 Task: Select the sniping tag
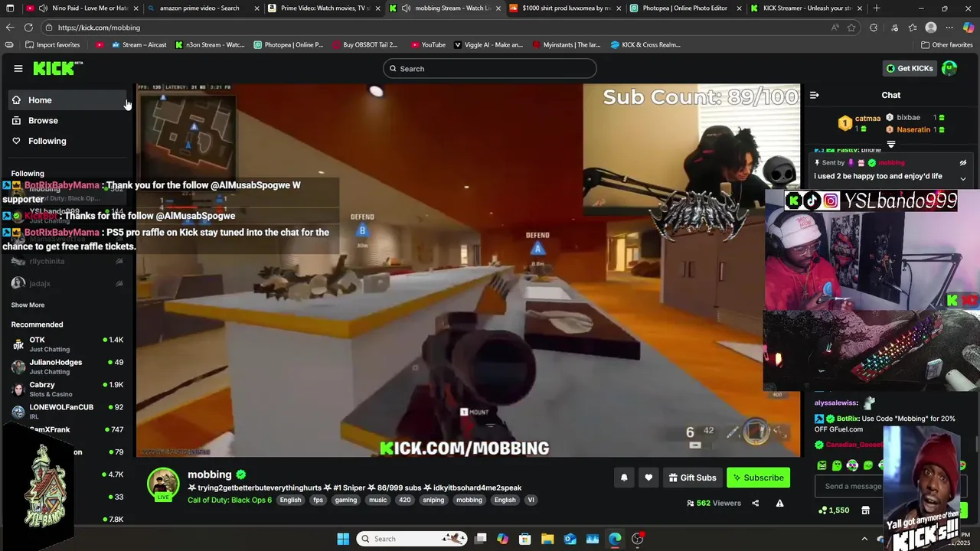click(x=433, y=500)
